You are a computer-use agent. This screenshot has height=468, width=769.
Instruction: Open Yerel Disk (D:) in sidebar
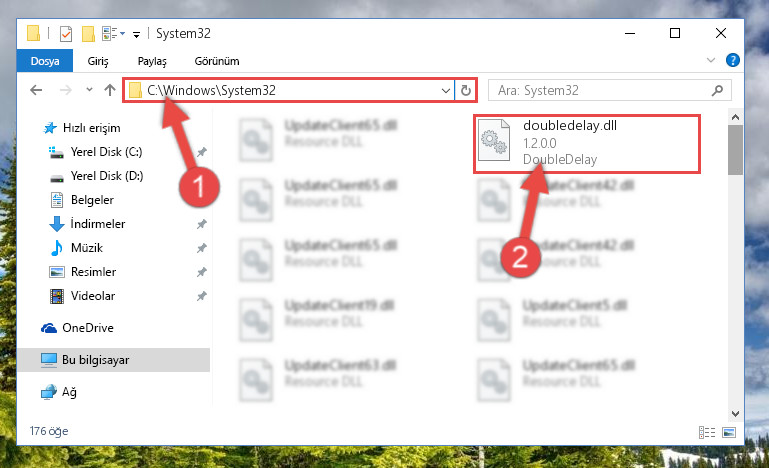106,176
